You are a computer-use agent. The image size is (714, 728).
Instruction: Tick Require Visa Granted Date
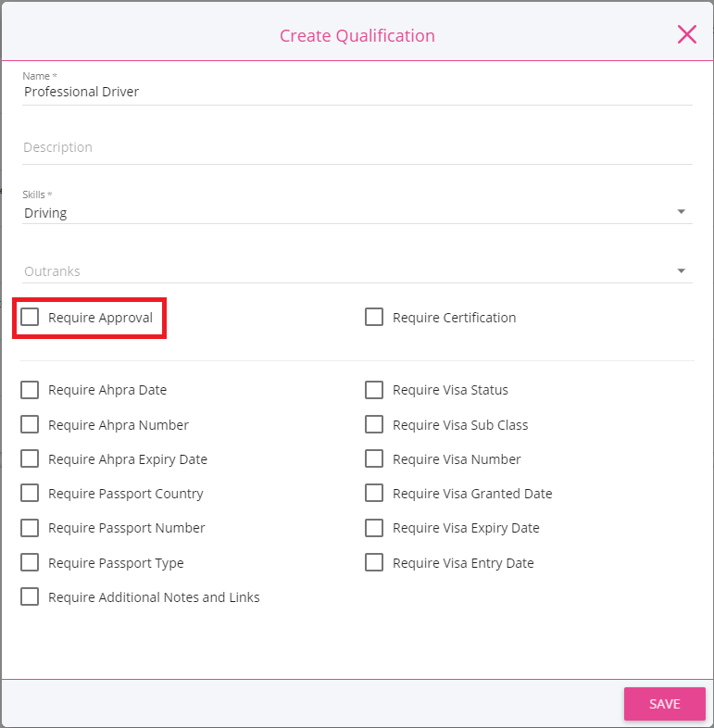click(374, 494)
